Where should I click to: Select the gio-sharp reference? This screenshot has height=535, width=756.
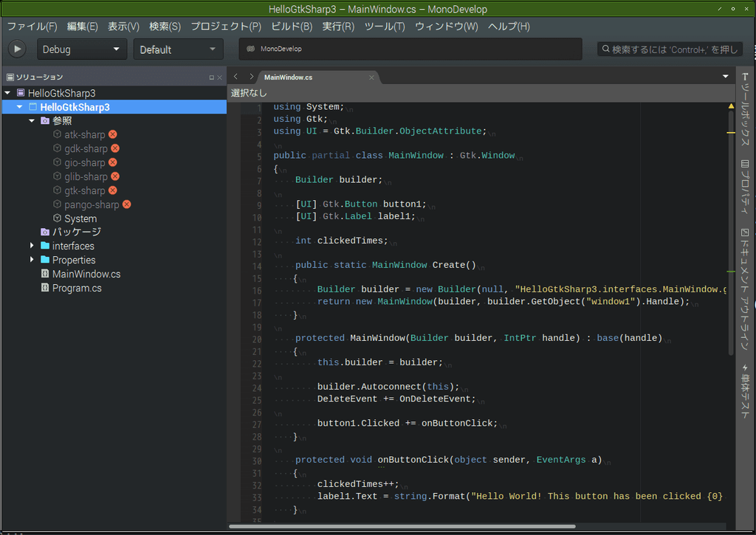coord(84,162)
